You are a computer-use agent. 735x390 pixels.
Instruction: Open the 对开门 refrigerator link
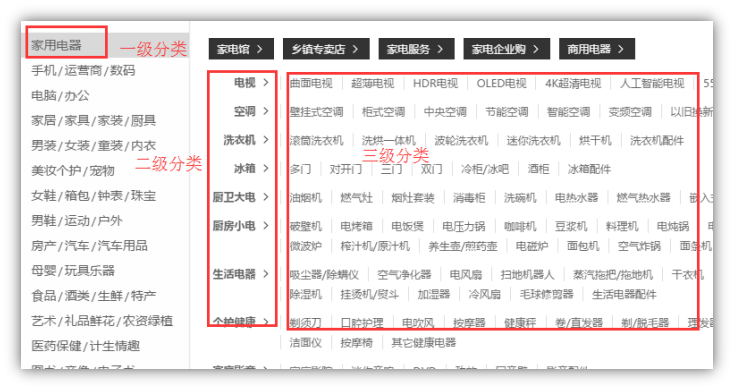(x=345, y=169)
